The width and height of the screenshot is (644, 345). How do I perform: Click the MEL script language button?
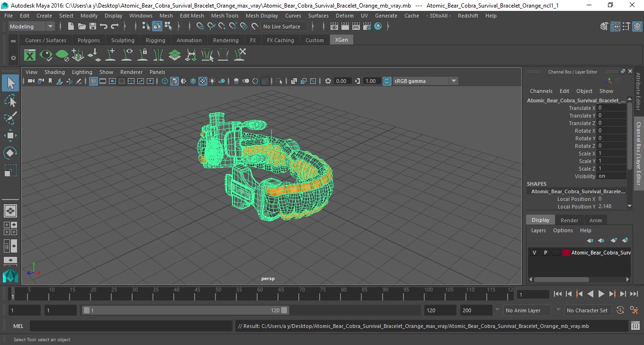point(18,326)
